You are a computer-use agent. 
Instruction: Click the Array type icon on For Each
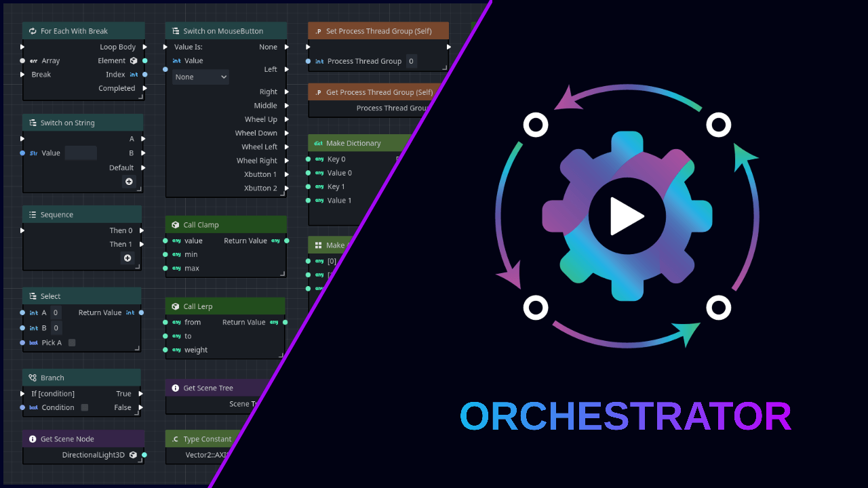[x=33, y=61]
